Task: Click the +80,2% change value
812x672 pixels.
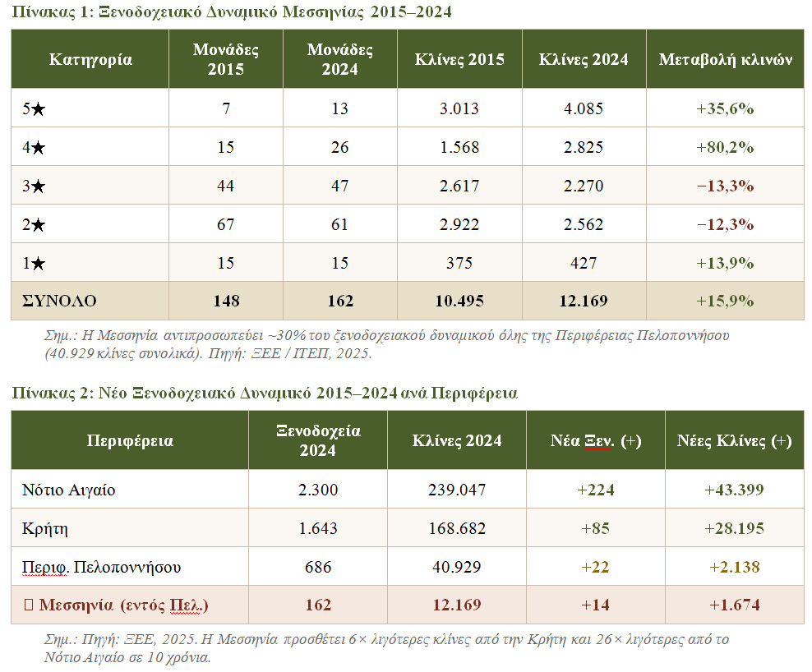Action: 725,147
